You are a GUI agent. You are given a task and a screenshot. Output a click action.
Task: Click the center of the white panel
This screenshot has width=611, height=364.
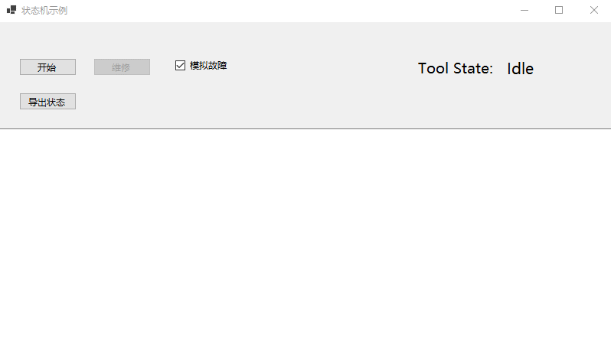pyautogui.click(x=305, y=246)
